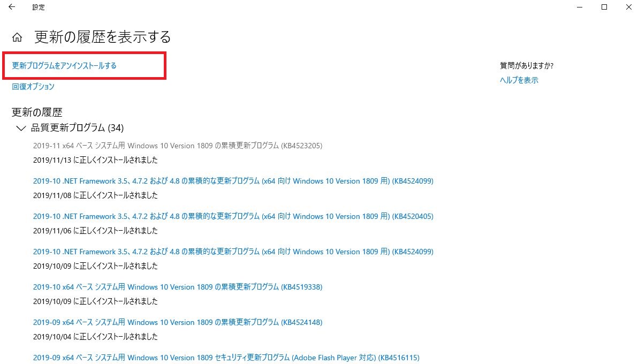This screenshot has height=364, width=638.
Task: Collapse the 品質更新プログラム (34) section chevron
Action: [20, 128]
